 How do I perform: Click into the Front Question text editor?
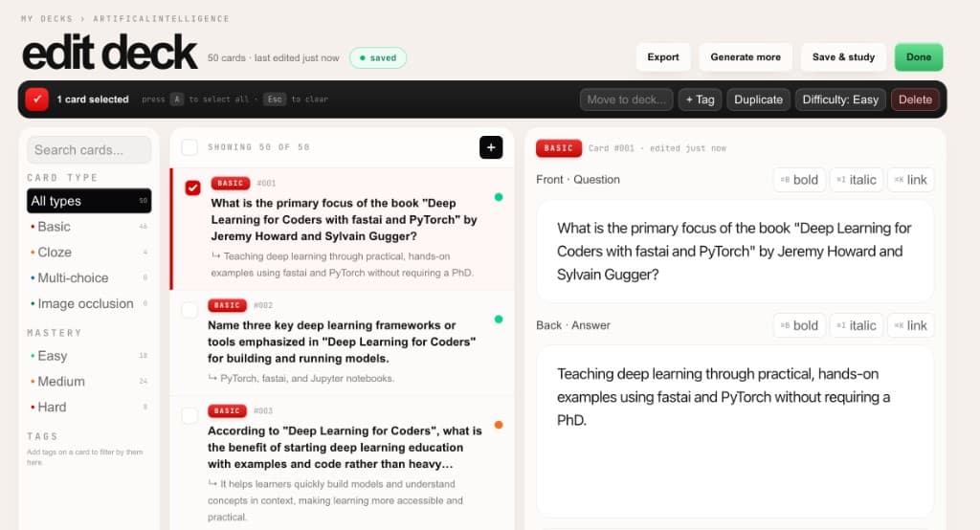[x=735, y=252]
